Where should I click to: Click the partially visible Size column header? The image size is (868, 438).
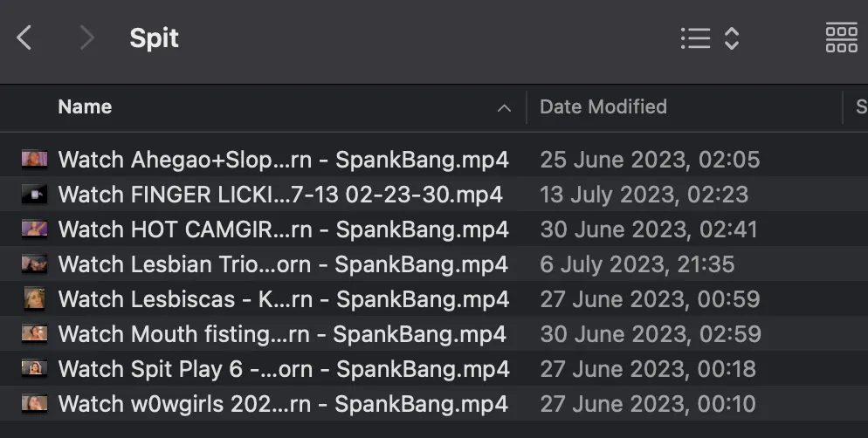pyautogui.click(x=861, y=106)
